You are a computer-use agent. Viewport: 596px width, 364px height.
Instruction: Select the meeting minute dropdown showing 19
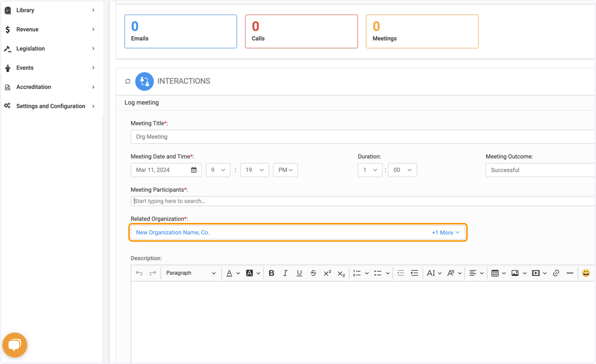point(254,170)
